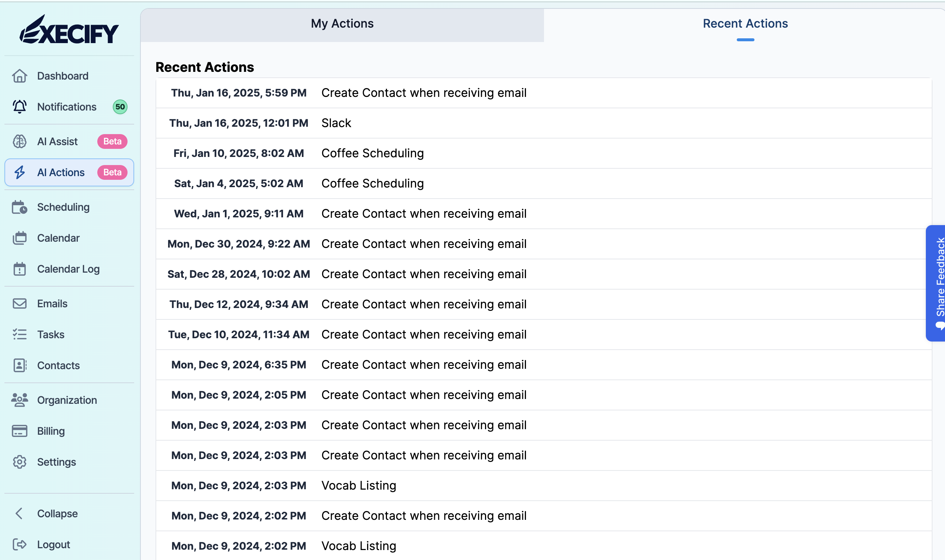Screen dimensions: 945x560
Task: Open the Dec 9, 2:05 PM action
Action: (x=544, y=395)
